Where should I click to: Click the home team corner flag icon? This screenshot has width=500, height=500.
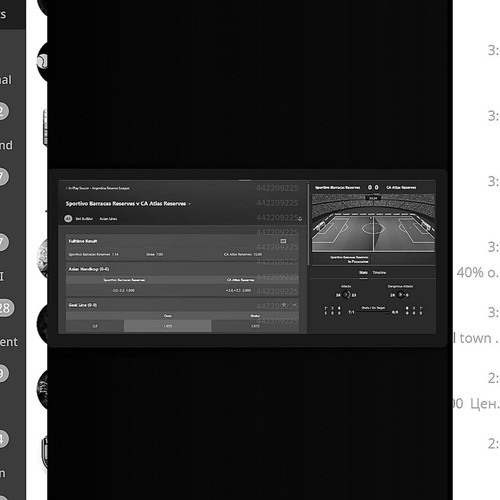pyautogui.click(x=326, y=308)
